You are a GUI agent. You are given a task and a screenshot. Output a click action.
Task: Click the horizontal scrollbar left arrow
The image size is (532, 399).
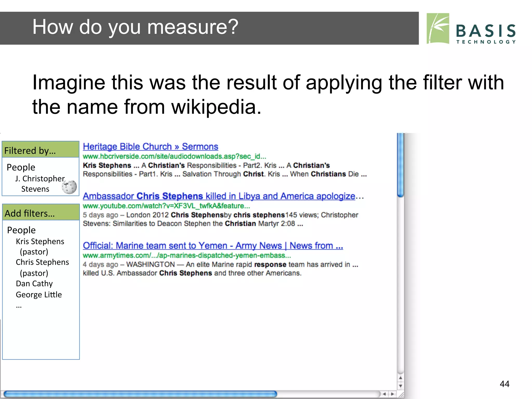(384, 394)
